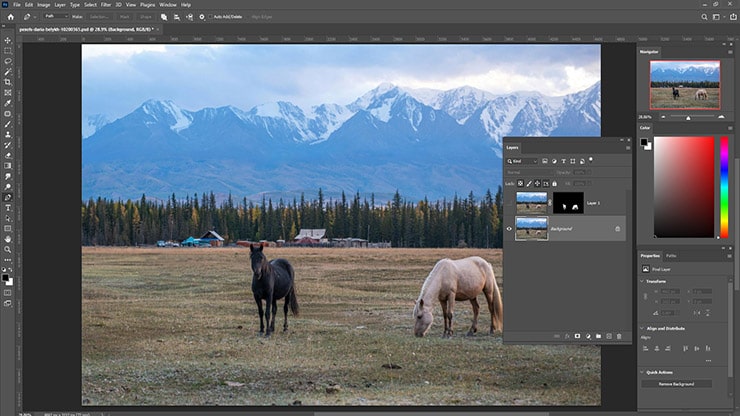Pick the Hand tool
Viewport: 740px width, 416px height.
tap(8, 239)
